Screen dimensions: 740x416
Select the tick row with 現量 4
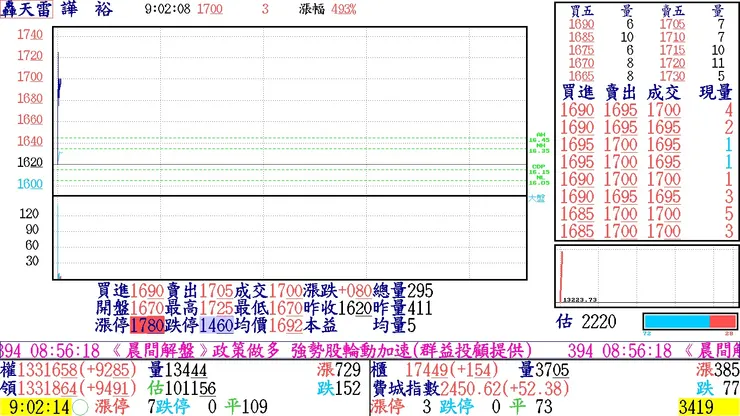[x=646, y=110]
